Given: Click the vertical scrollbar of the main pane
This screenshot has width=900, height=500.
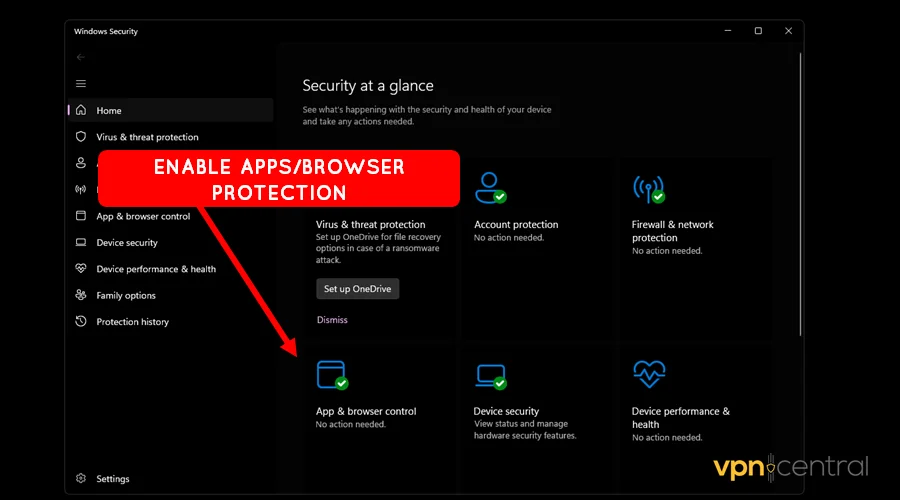Looking at the screenshot, I should coord(800,195).
